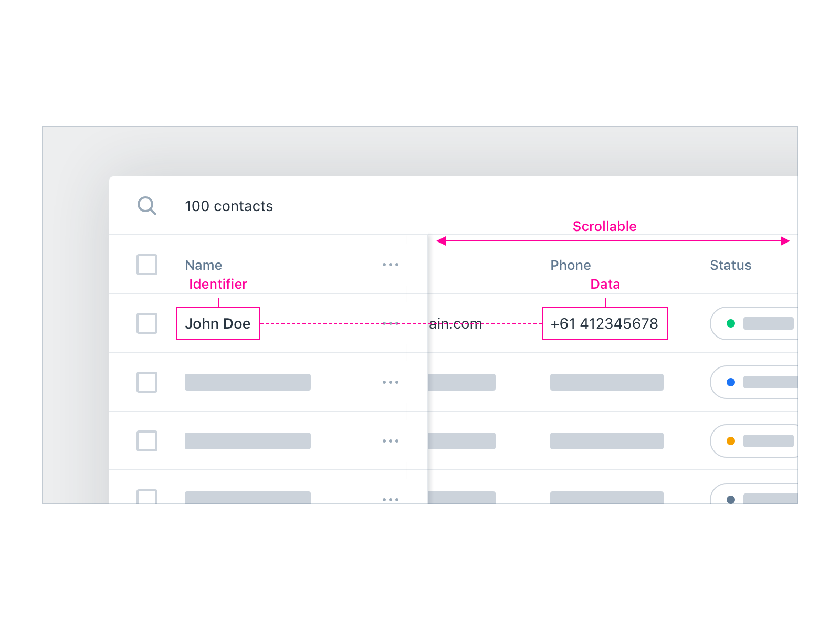Check the second row checkbox
This screenshot has width=840, height=630.
click(x=147, y=382)
